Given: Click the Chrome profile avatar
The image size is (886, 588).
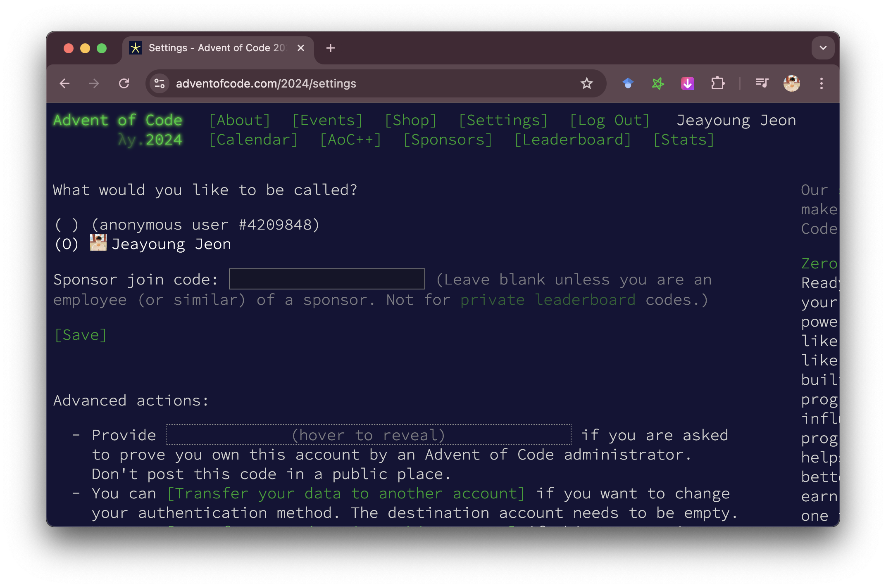Looking at the screenshot, I should pyautogui.click(x=791, y=84).
